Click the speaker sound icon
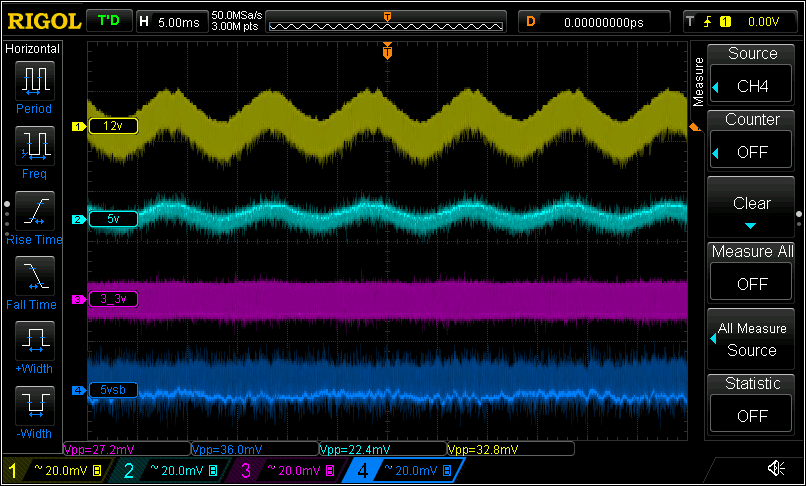This screenshot has height=486, width=806. [776, 468]
